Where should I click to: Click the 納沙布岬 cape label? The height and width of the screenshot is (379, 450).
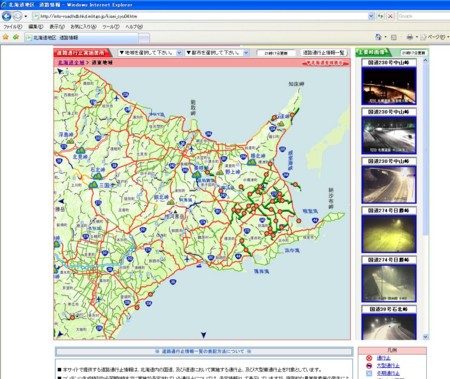click(x=331, y=198)
